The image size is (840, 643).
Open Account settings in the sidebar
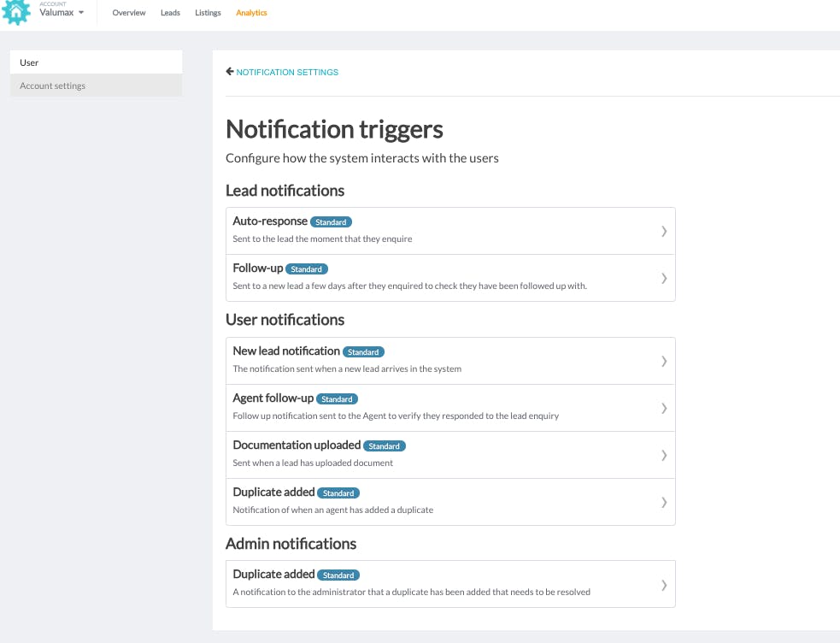[x=96, y=86]
